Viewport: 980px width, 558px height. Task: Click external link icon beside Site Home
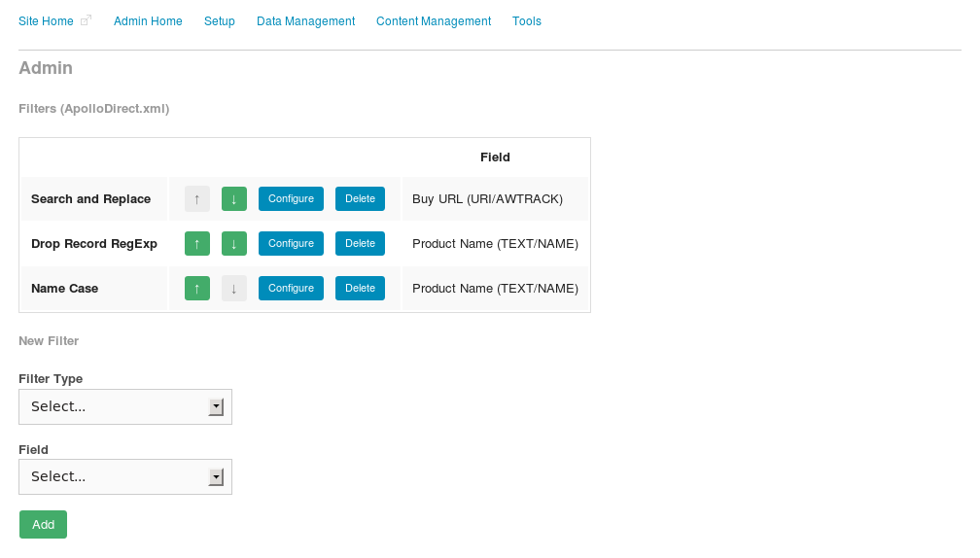click(87, 20)
